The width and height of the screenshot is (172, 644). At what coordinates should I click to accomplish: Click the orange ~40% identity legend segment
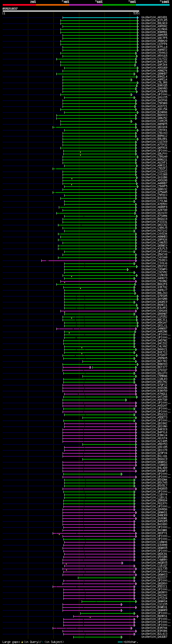tap(53, 5)
